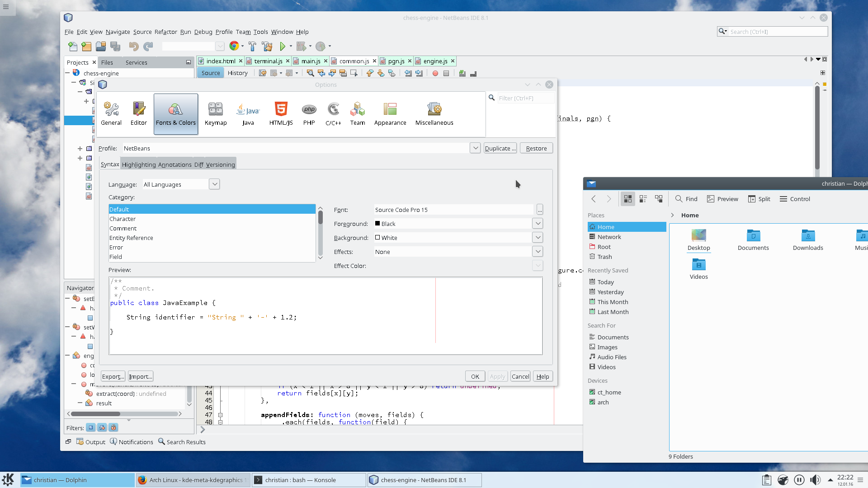868x488 pixels.
Task: Open the Appearance options category
Action: point(390,114)
